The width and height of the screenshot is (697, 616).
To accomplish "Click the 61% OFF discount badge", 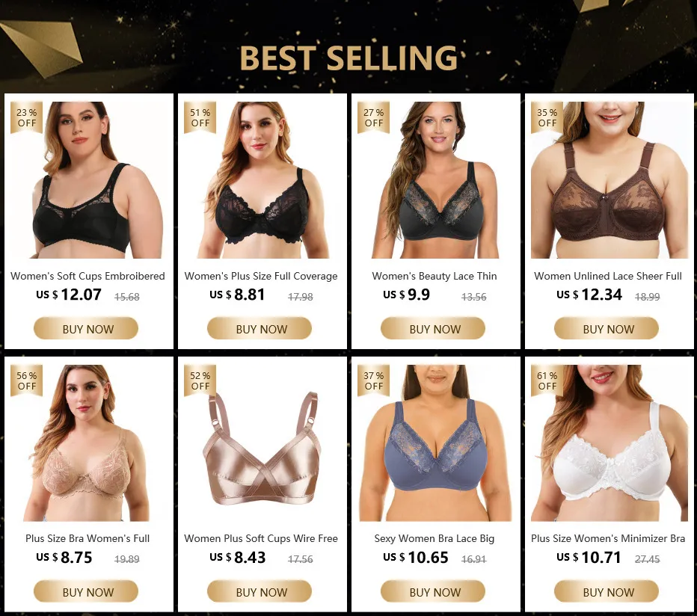I will point(547,381).
